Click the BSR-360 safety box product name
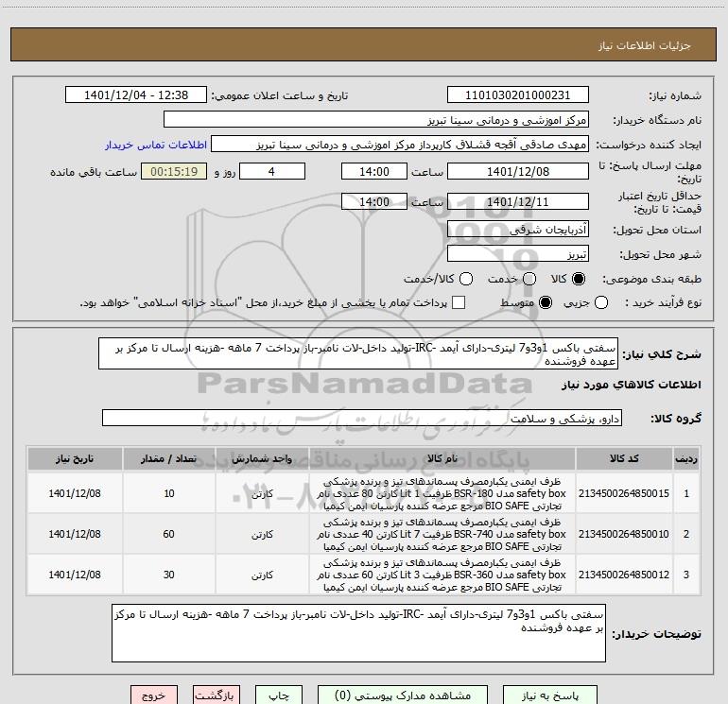The image size is (728, 704). click(442, 575)
